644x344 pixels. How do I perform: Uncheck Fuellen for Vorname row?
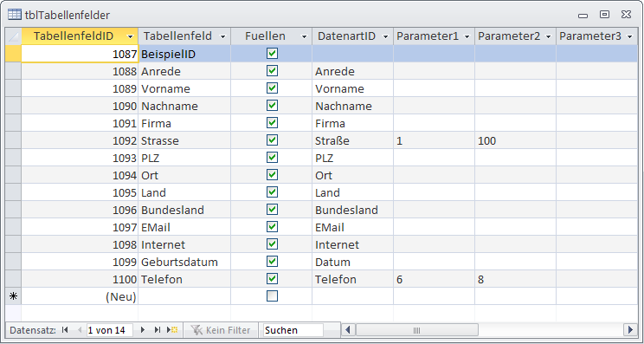272,88
